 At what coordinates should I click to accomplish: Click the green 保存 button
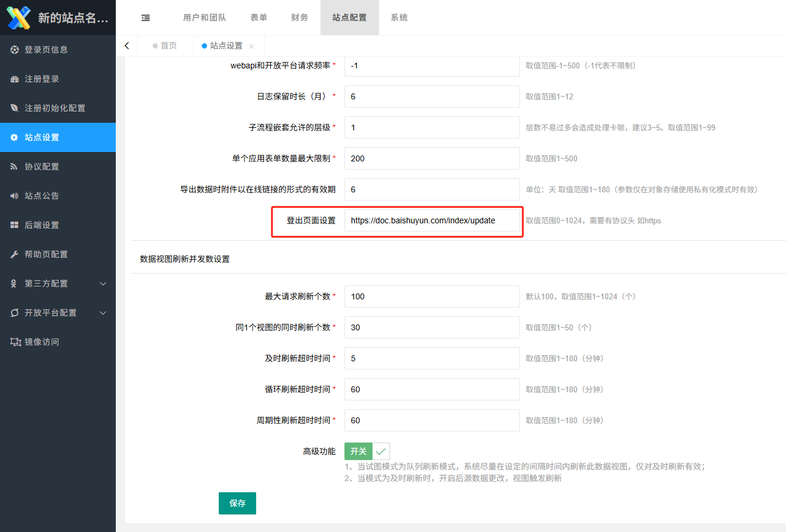(x=237, y=503)
